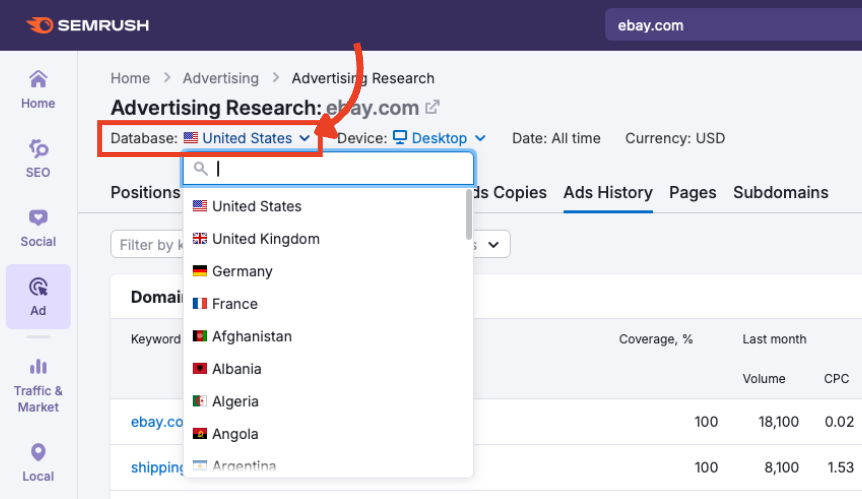Image resolution: width=862 pixels, height=499 pixels.
Task: Switch to the Ads History tab
Action: coord(608,192)
